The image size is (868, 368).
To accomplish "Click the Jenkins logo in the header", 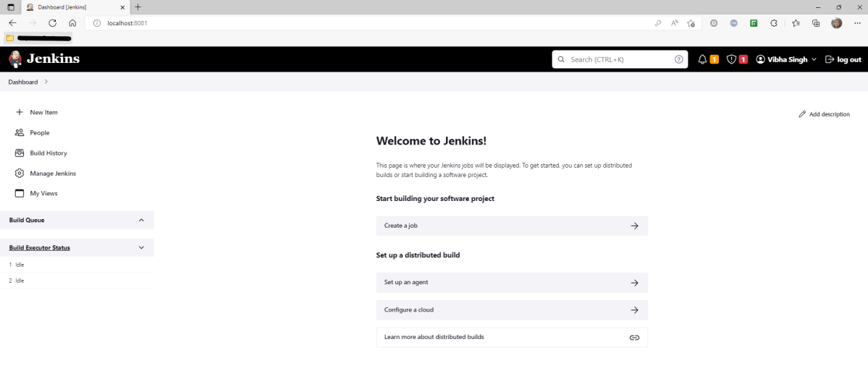I will pos(43,59).
